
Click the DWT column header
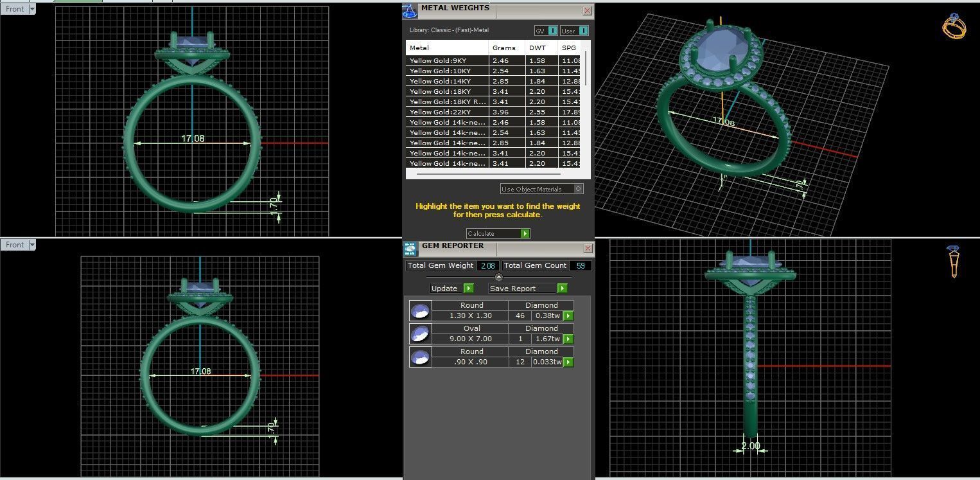point(541,48)
